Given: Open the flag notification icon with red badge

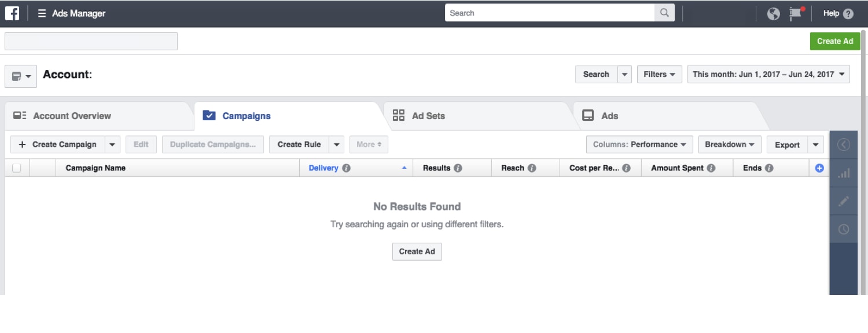Looking at the screenshot, I should click(794, 13).
